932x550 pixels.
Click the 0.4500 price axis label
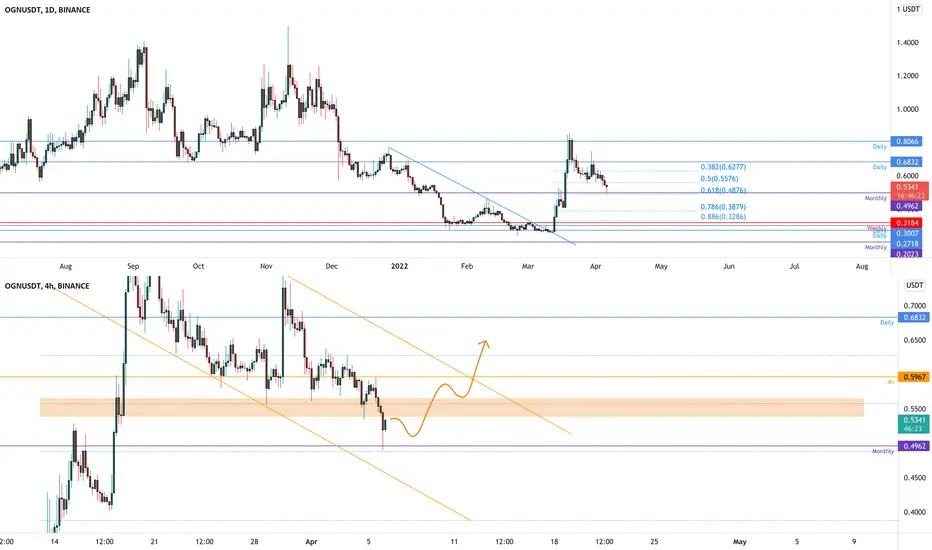915,477
